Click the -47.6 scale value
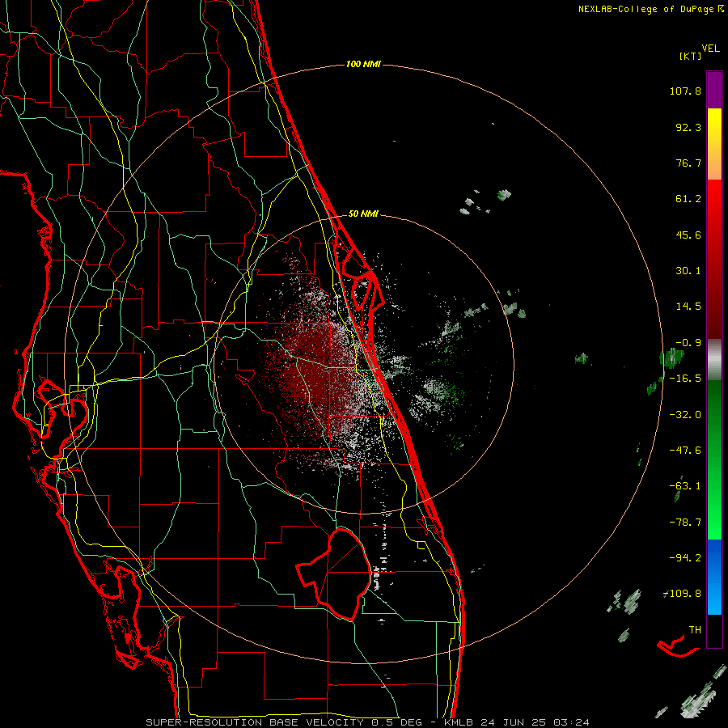 (x=685, y=451)
